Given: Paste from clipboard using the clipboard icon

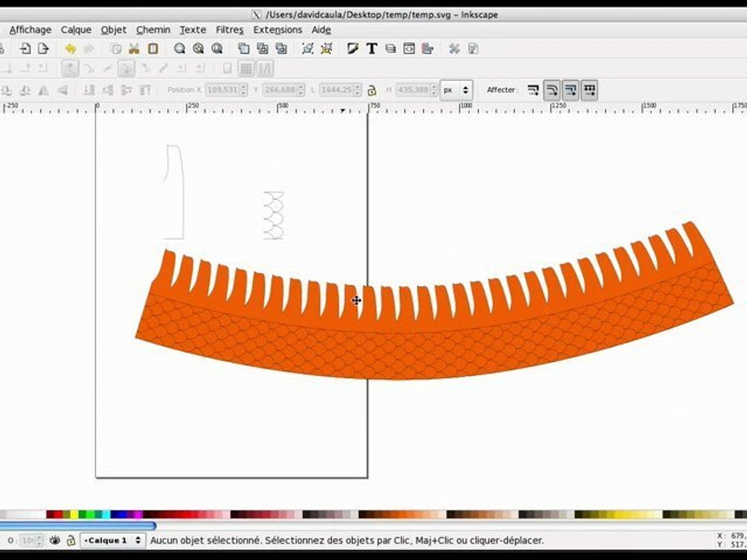Looking at the screenshot, I should tap(153, 48).
